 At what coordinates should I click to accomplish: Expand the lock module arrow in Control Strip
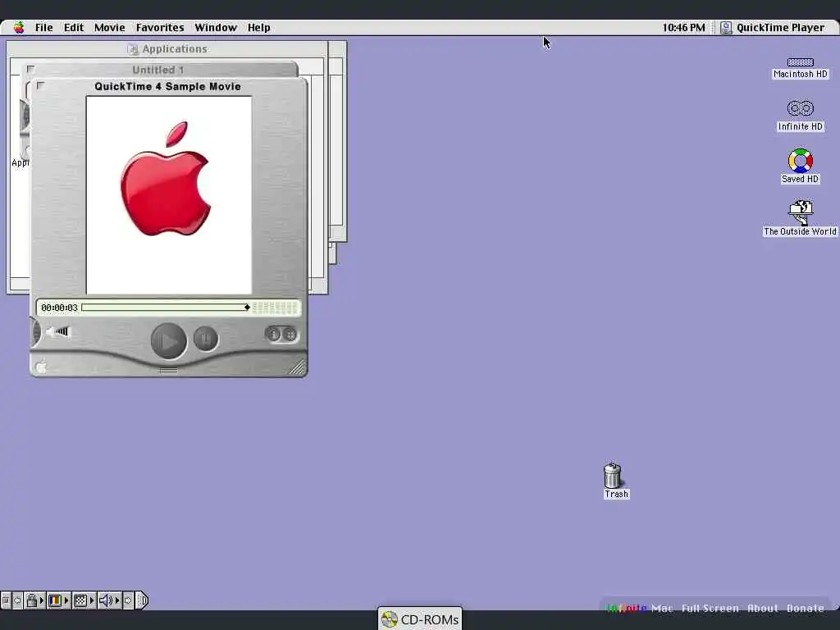pos(42,600)
